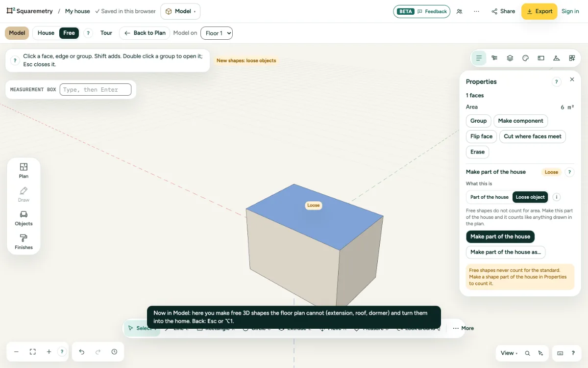Open Make part of the house as… options

click(x=506, y=252)
